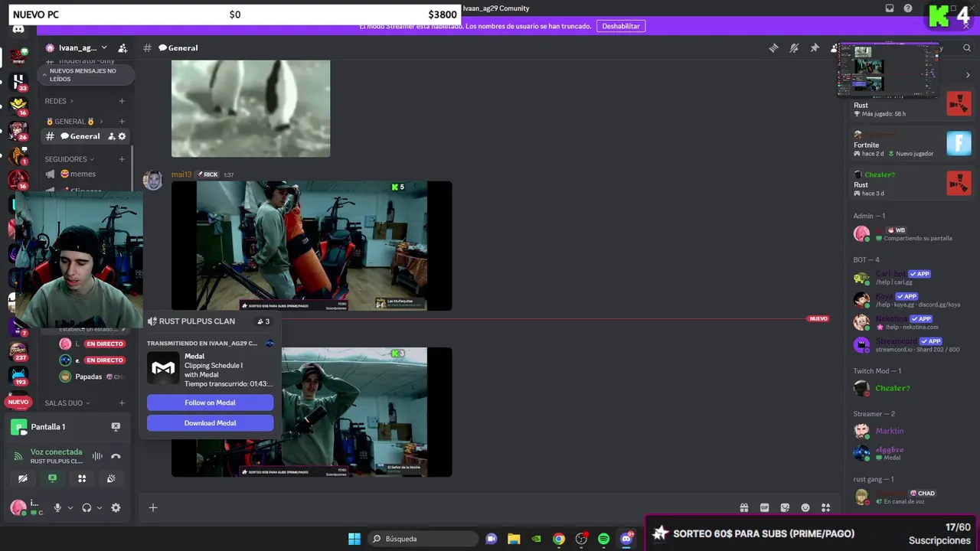980x551 pixels.
Task: Open Spotify from the taskbar
Action: click(x=603, y=539)
